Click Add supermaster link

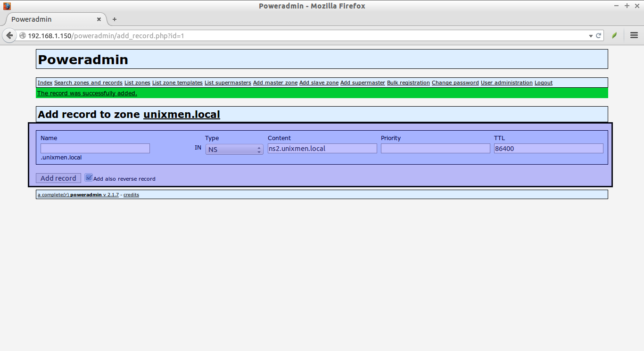(x=363, y=83)
